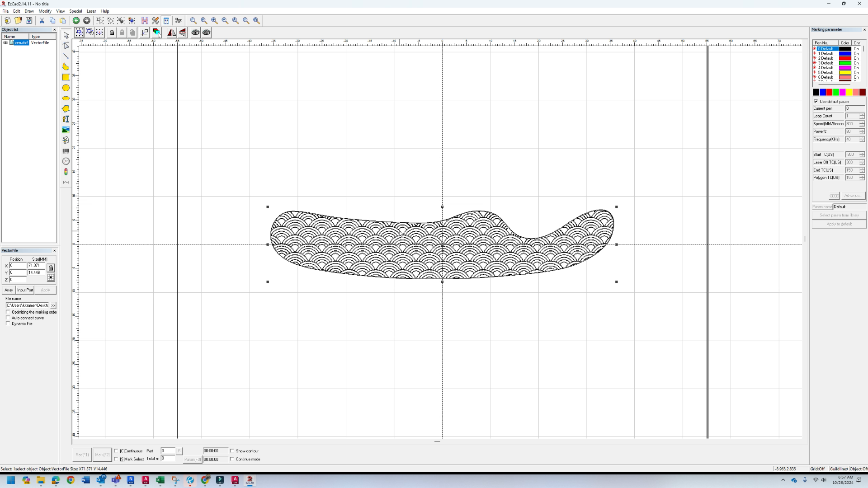Click the Array button
The image size is (868, 488).
(9, 290)
